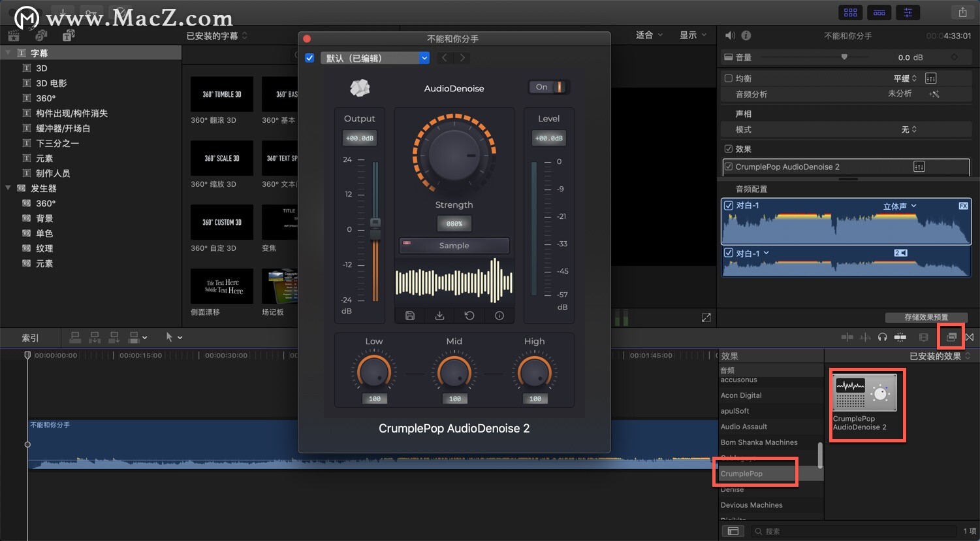This screenshot has height=541, width=980.
Task: Click the share export icon
Action: pyautogui.click(x=962, y=12)
